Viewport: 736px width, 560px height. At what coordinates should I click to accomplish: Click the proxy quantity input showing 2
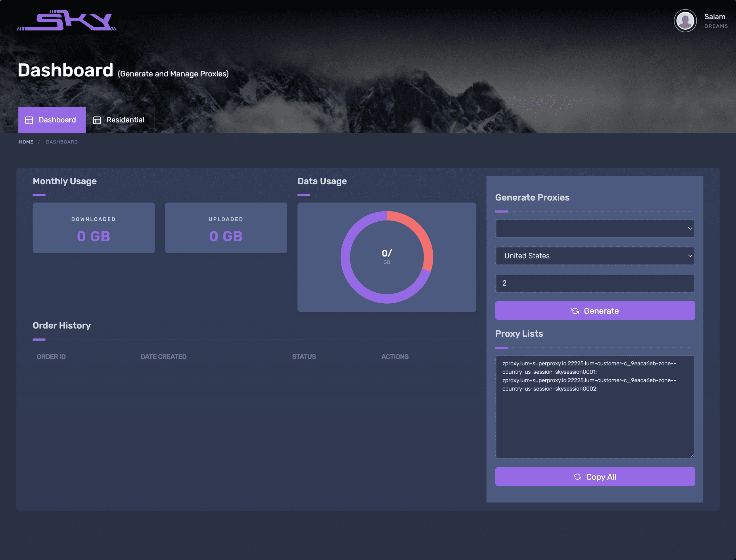click(595, 283)
